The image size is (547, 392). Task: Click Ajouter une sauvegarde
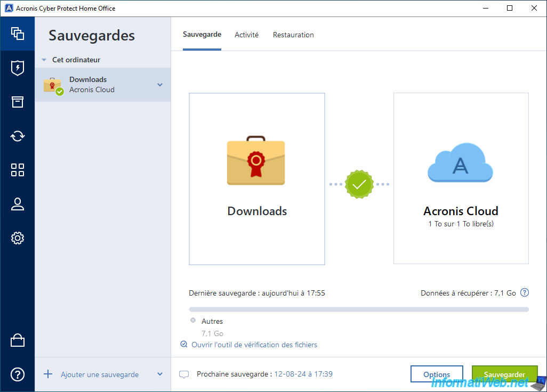pyautogui.click(x=100, y=374)
